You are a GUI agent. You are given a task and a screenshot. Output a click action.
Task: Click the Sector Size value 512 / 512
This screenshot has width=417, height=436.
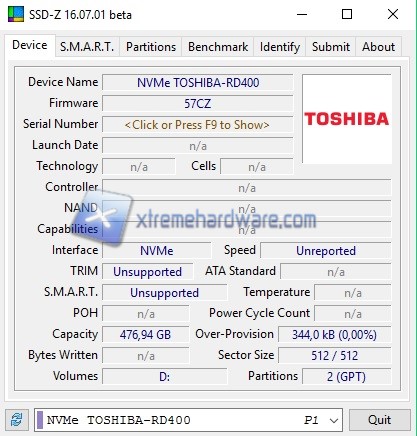tap(335, 356)
